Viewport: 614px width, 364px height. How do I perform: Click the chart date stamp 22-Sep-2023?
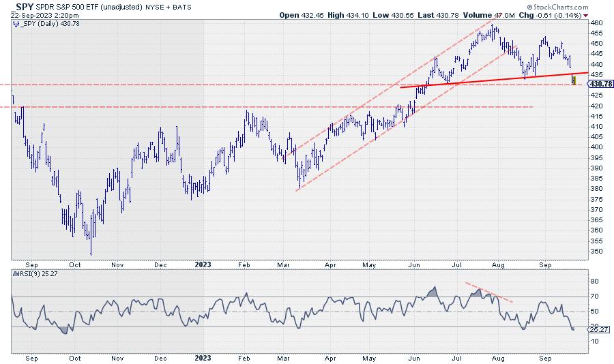(29, 14)
